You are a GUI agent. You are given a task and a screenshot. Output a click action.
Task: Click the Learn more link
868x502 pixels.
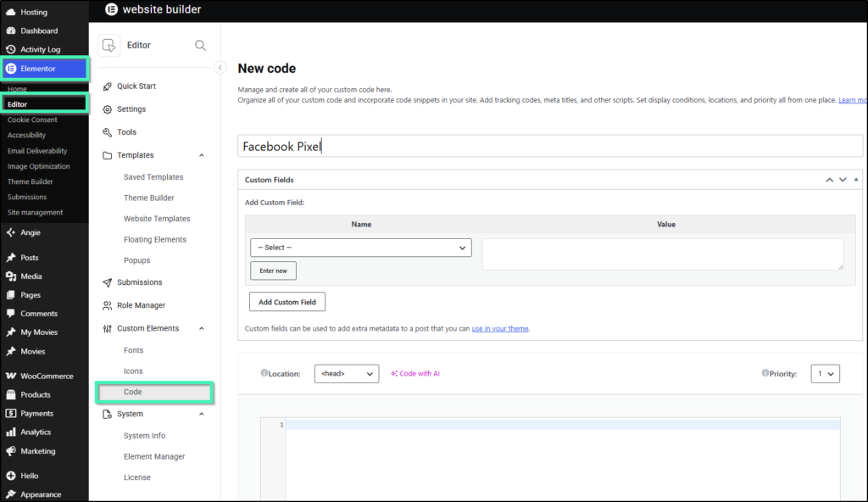pyautogui.click(x=853, y=100)
